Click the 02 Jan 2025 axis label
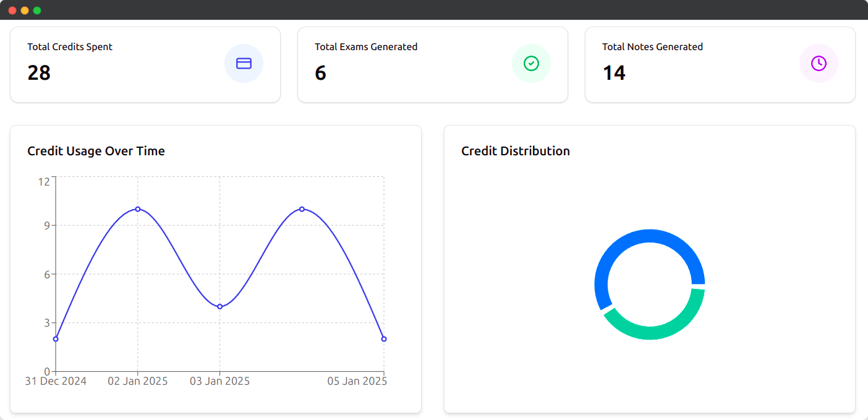The image size is (868, 420). point(138,381)
